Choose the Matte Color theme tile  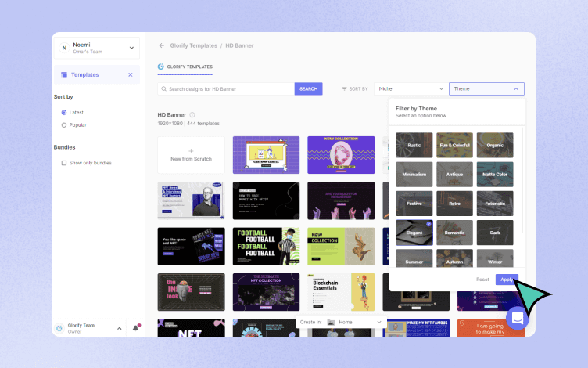tap(495, 175)
